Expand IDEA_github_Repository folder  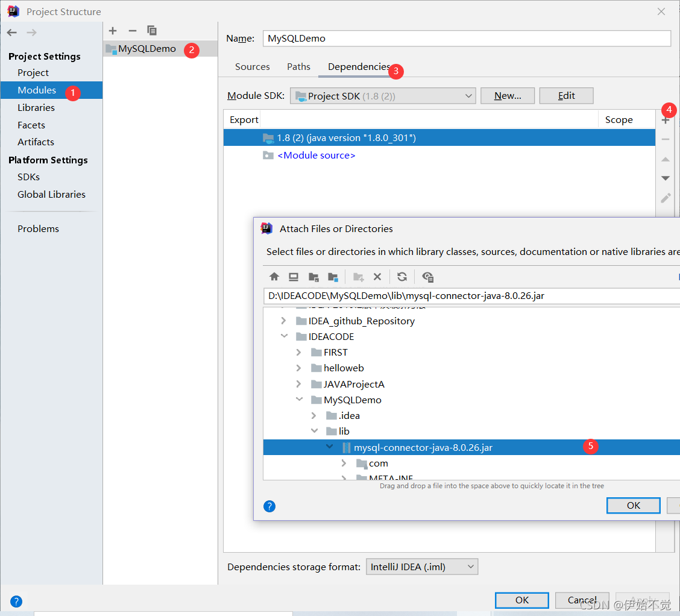point(283,321)
